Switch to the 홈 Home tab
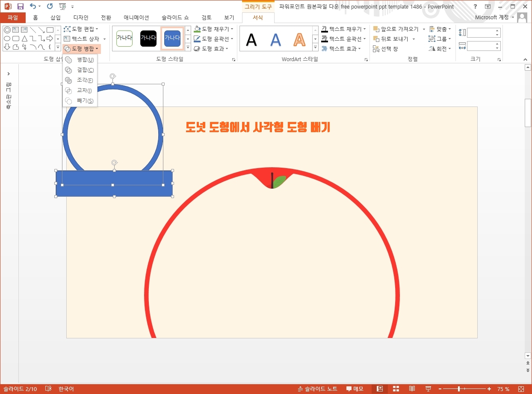Viewport: 532px width, 394px height. (x=35, y=18)
